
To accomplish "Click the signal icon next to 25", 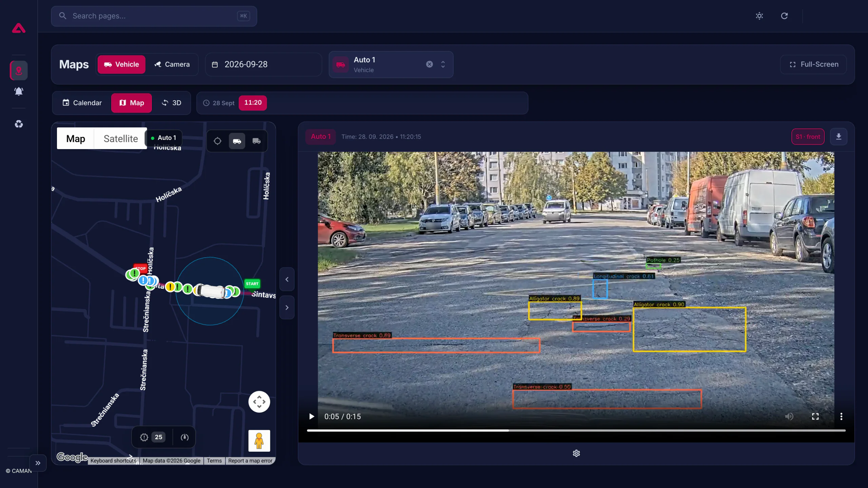I will click(184, 437).
